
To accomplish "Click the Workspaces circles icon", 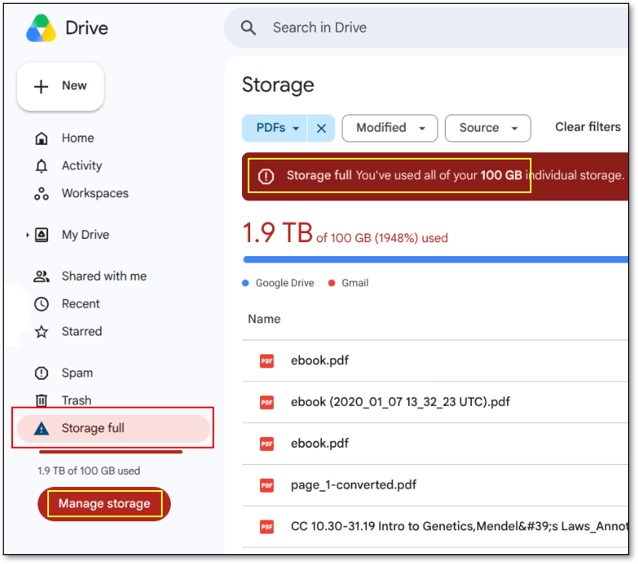I will (42, 194).
